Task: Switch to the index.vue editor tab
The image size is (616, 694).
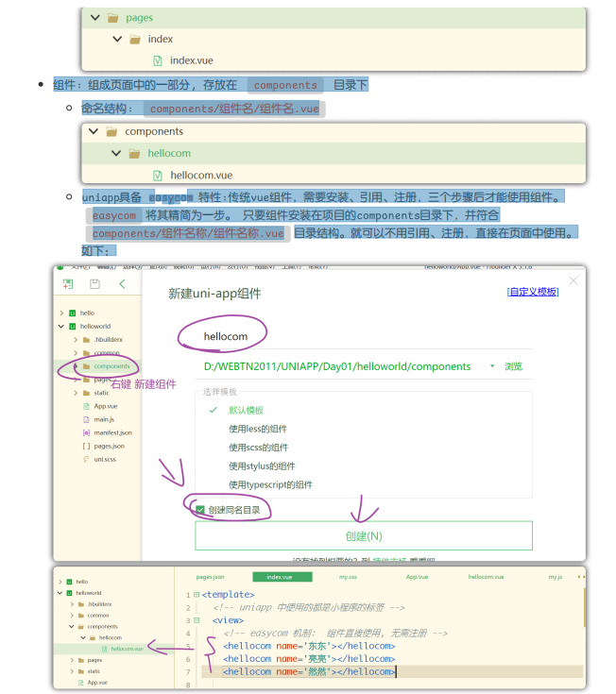Action: click(x=282, y=577)
